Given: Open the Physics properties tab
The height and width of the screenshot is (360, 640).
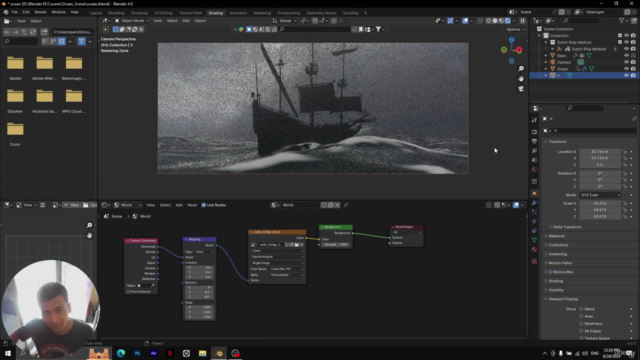Looking at the screenshot, I should point(534,222).
